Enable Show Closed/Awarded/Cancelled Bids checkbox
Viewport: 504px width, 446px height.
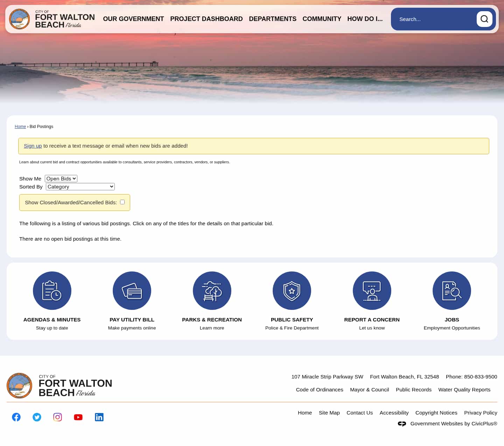point(122,202)
